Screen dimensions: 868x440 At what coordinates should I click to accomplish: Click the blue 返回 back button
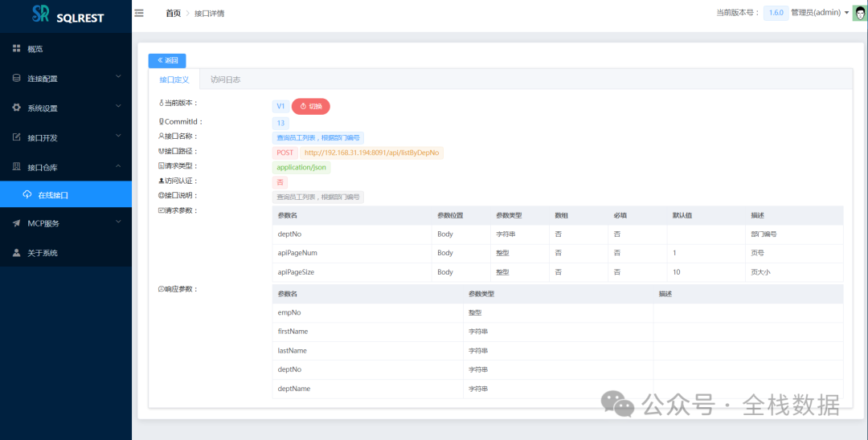coord(167,60)
